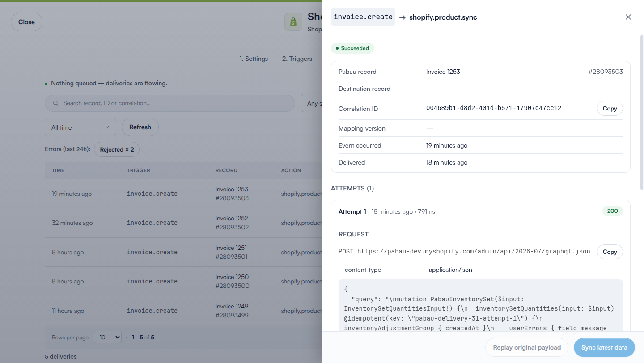This screenshot has height=363, width=644.
Task: Click Replay original payload
Action: coord(527,347)
